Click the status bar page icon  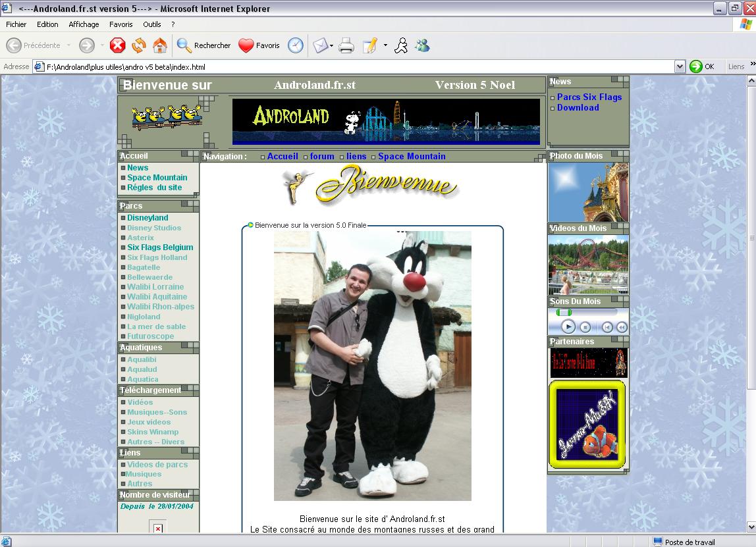pyautogui.click(x=7, y=542)
